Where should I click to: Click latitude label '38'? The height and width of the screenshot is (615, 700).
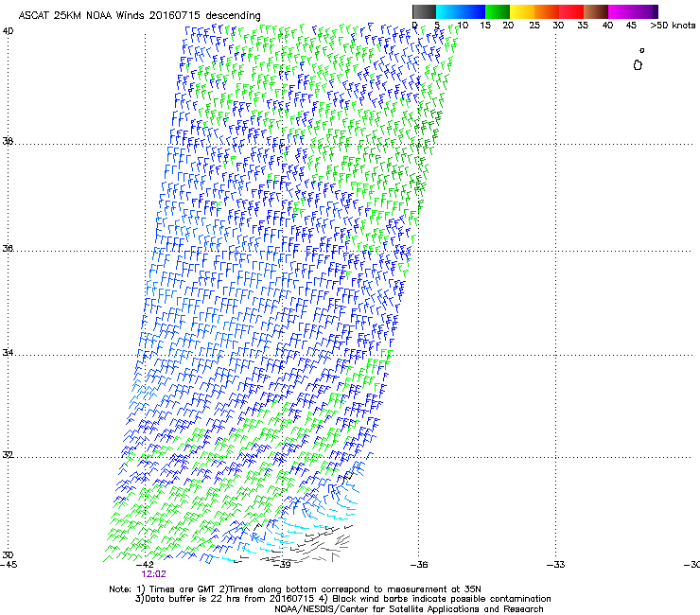click(x=8, y=141)
